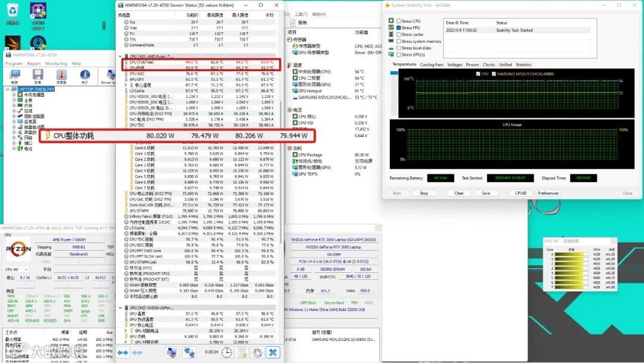The image size is (644, 363).
Task: Click the monitor icon next to Stress GPU(s)
Action: (391, 54)
